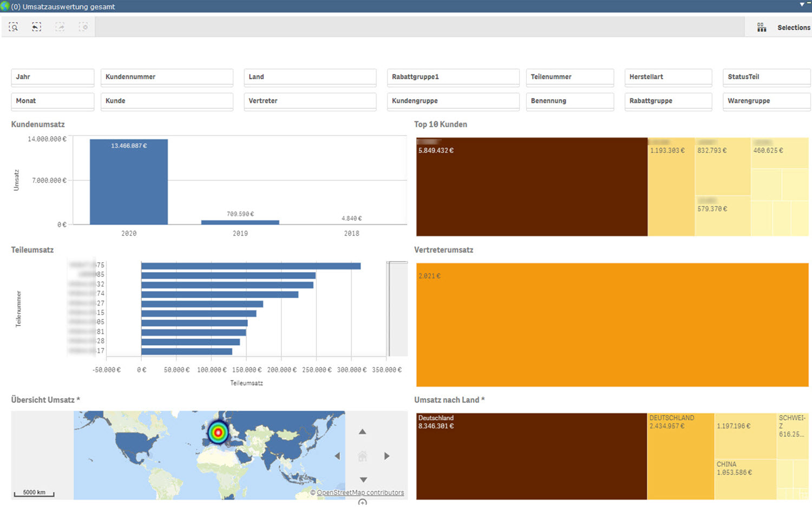The height and width of the screenshot is (508, 812).
Task: Expand the Kundennummer filter pane
Action: [x=167, y=77]
